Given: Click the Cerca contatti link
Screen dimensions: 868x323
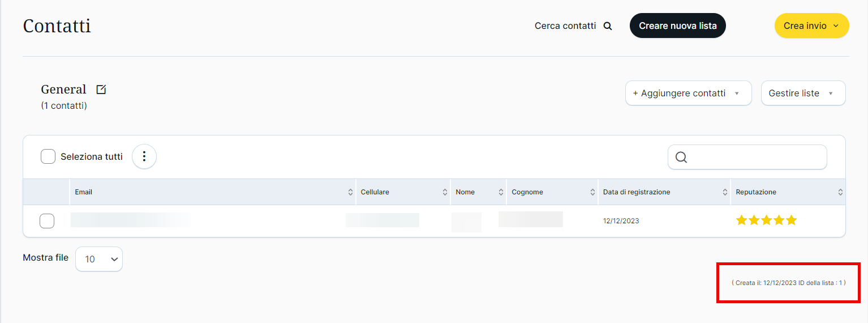Looking at the screenshot, I should (x=565, y=26).
